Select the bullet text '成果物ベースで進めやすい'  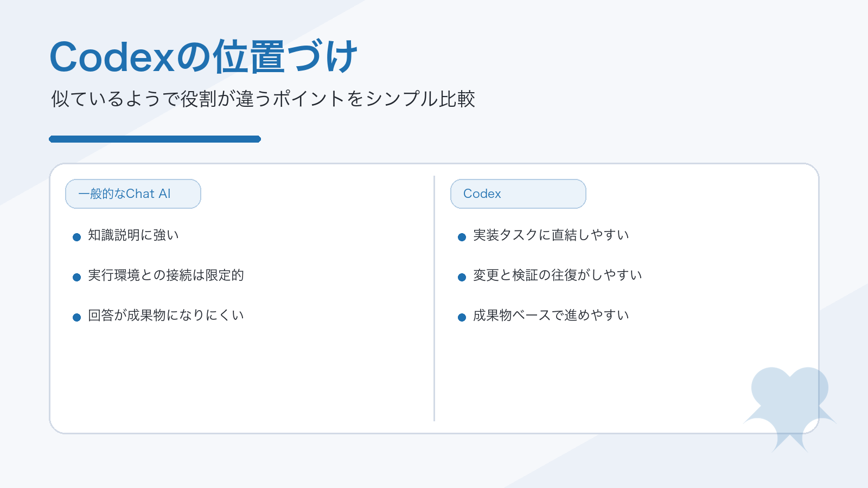coord(551,315)
